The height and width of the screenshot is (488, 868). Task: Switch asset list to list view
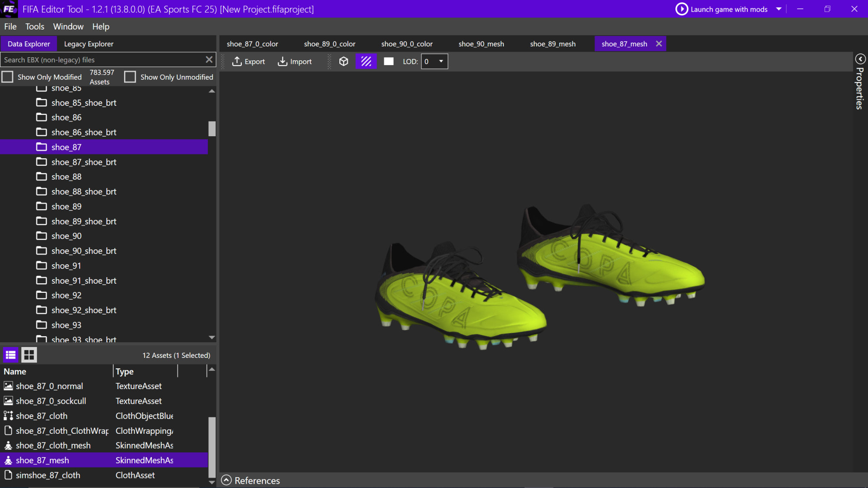pyautogui.click(x=11, y=355)
